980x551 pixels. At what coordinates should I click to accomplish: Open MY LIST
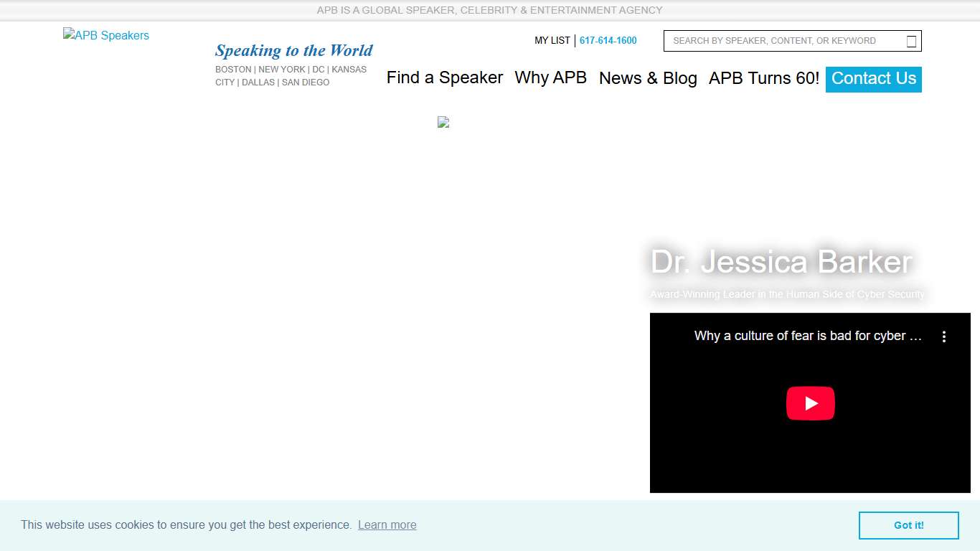(x=552, y=40)
